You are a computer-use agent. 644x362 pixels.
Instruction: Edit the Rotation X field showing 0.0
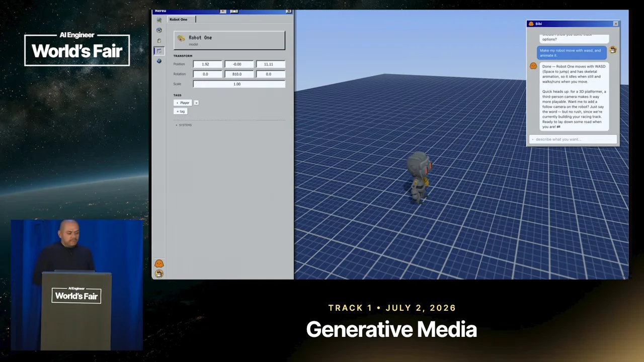point(207,74)
